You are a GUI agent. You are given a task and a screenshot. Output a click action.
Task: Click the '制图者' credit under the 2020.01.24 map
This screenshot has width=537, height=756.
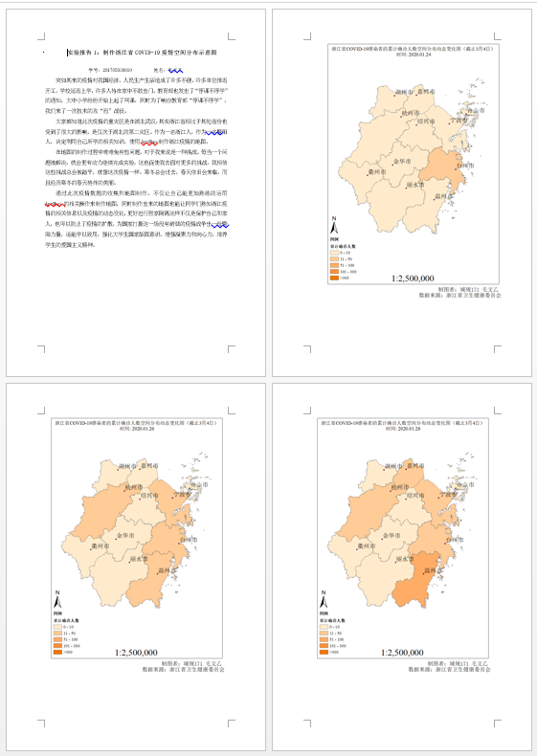click(469, 289)
